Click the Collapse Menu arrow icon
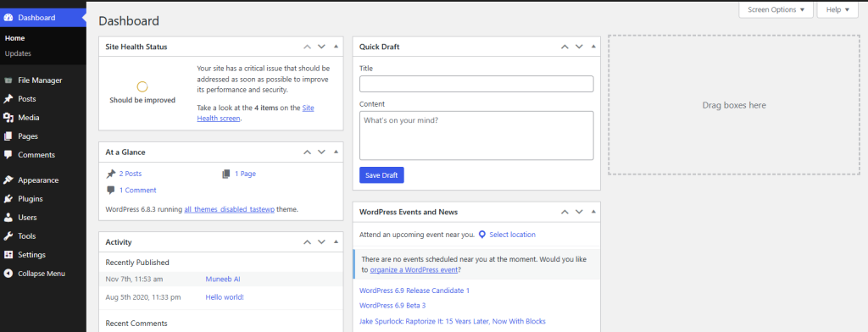The width and height of the screenshot is (868, 332). tap(8, 274)
